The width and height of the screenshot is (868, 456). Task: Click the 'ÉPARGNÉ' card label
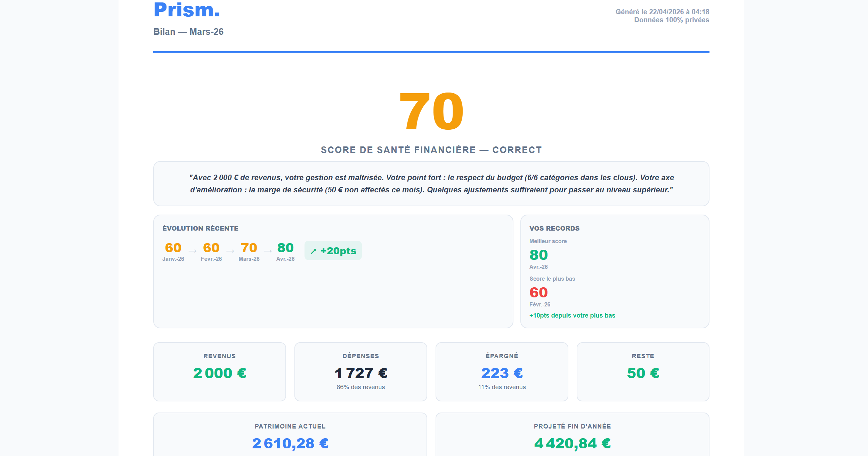[x=502, y=356]
